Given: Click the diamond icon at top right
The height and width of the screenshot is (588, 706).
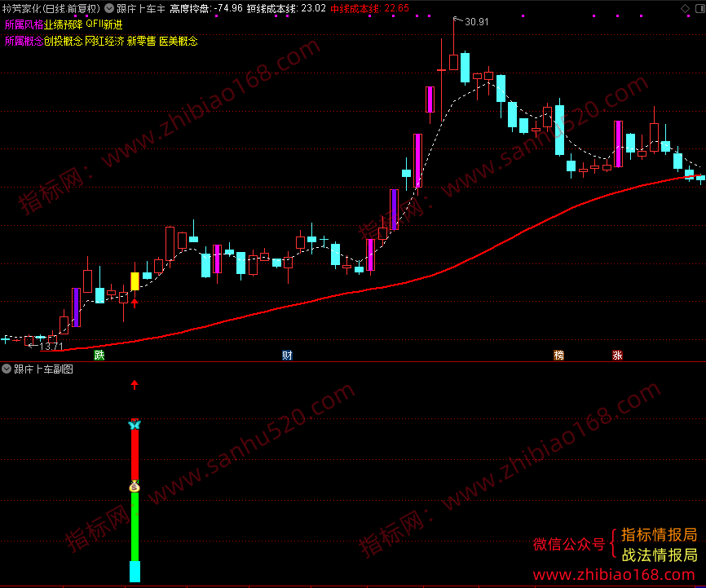Looking at the screenshot, I should click(x=685, y=8).
